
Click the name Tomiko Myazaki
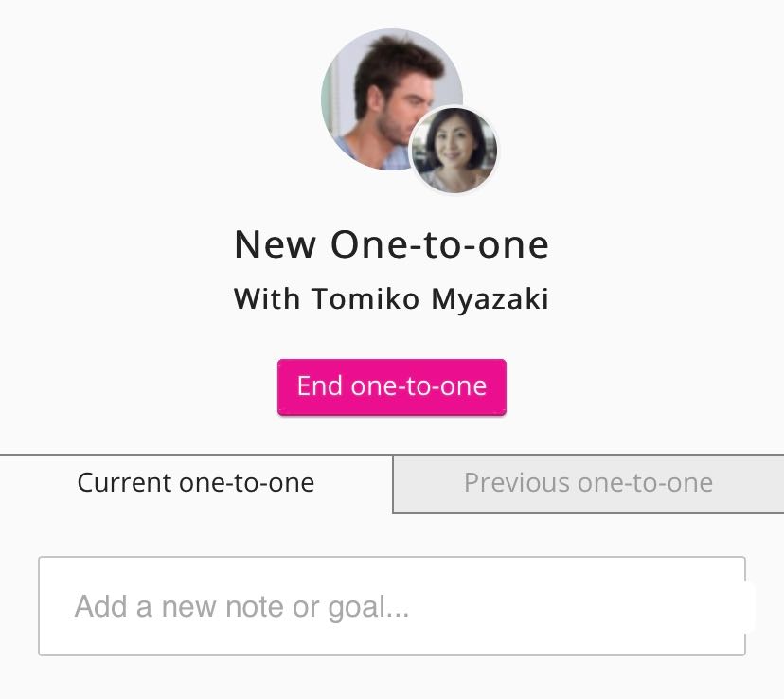pyautogui.click(x=431, y=299)
